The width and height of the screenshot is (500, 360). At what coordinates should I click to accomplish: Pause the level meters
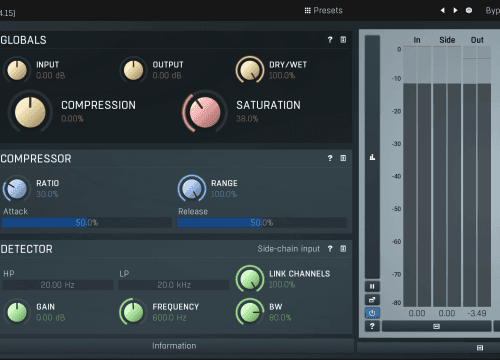tap(372, 286)
